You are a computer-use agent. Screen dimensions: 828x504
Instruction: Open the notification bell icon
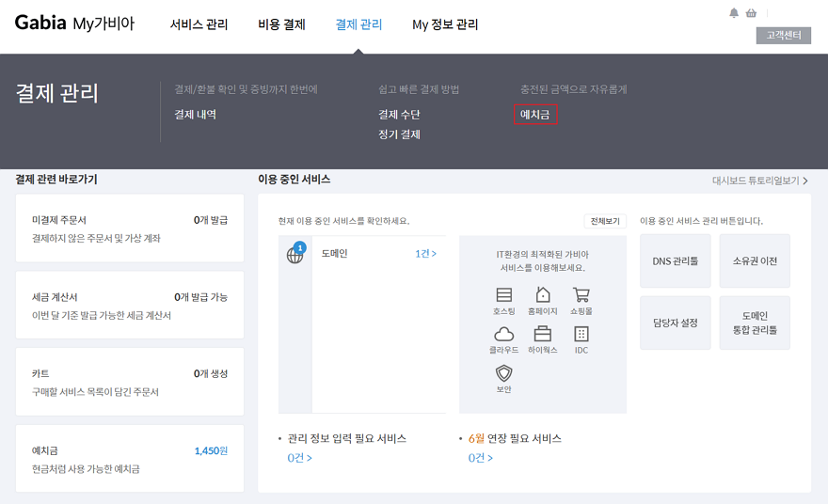(x=734, y=13)
